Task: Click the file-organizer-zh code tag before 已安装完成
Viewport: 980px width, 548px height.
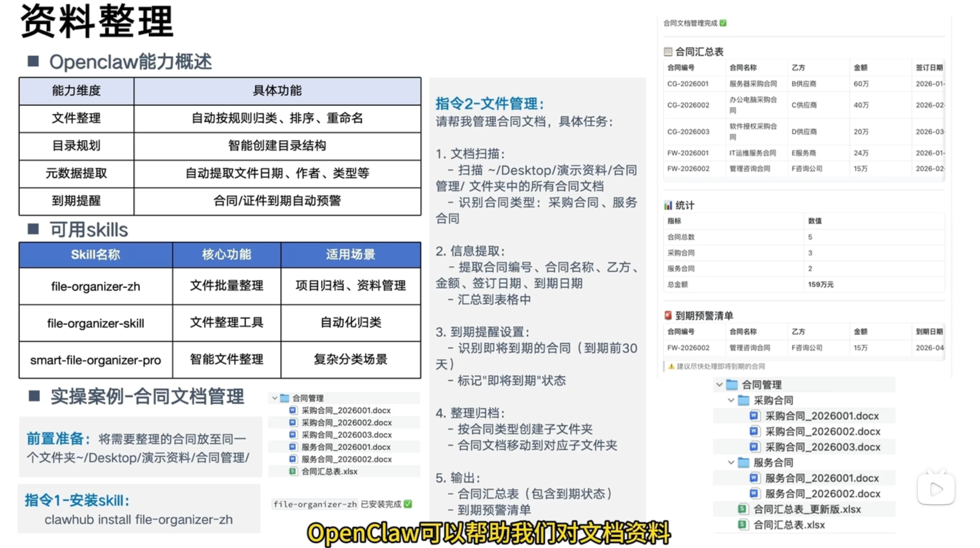Action: 315,504
